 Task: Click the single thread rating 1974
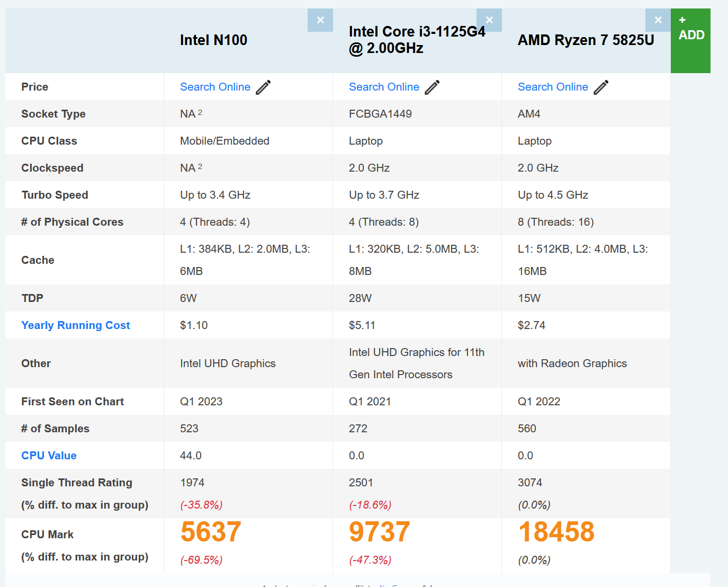tap(192, 483)
